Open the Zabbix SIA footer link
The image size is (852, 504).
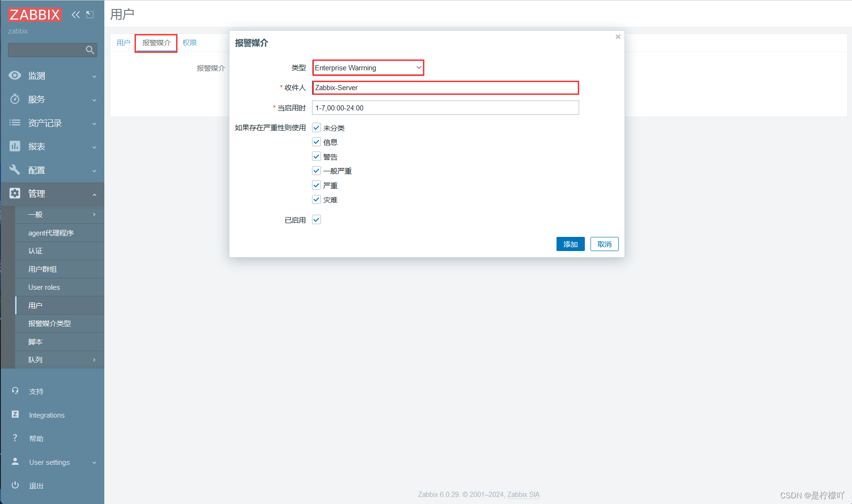coord(523,495)
